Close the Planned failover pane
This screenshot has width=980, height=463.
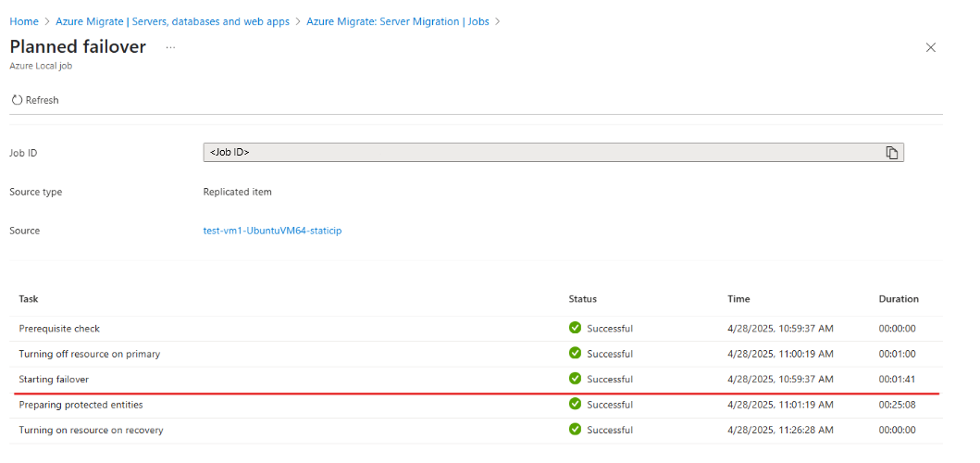931,47
